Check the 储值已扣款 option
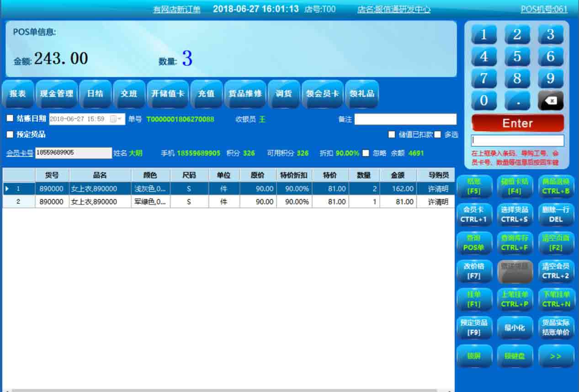 pos(391,135)
